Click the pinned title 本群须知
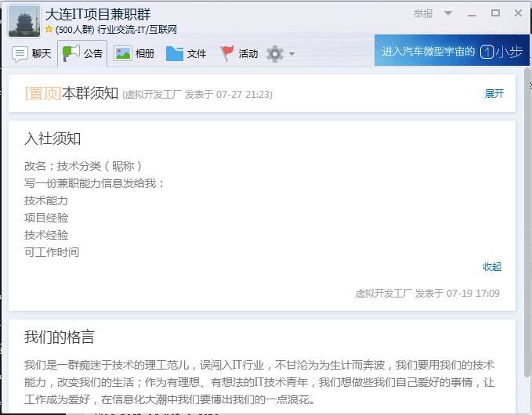532x415 pixels. point(90,93)
